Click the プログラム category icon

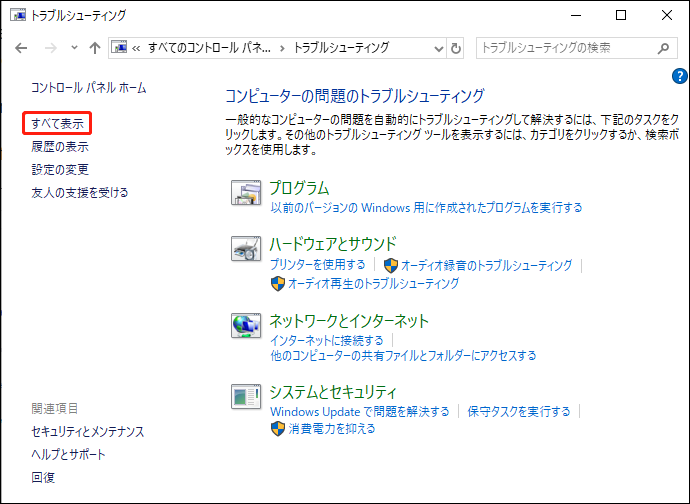(x=246, y=193)
